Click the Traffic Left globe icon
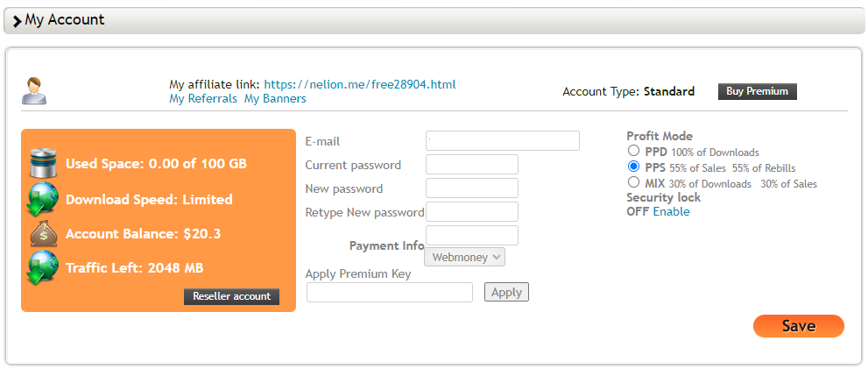Screen dimensions: 868x369 [x=43, y=267]
